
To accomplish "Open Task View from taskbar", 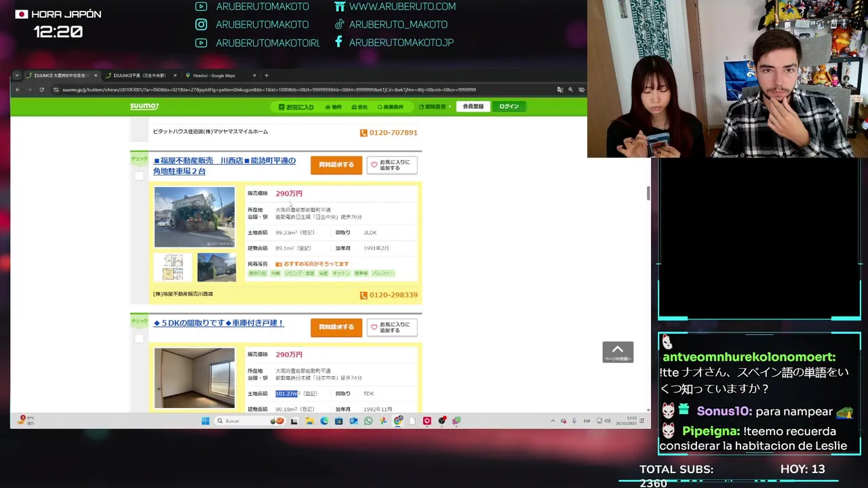I will click(294, 421).
